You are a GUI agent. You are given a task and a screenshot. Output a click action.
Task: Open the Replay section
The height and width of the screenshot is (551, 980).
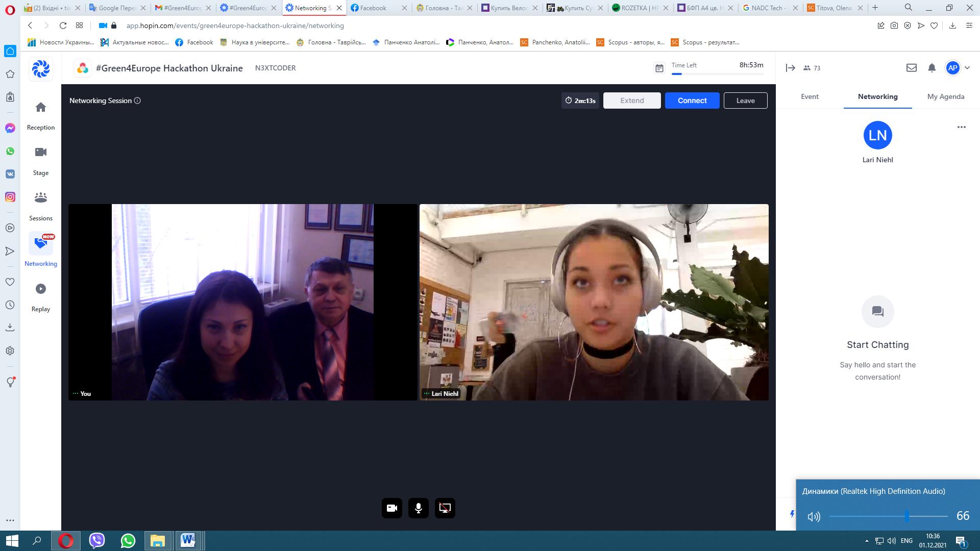(41, 297)
